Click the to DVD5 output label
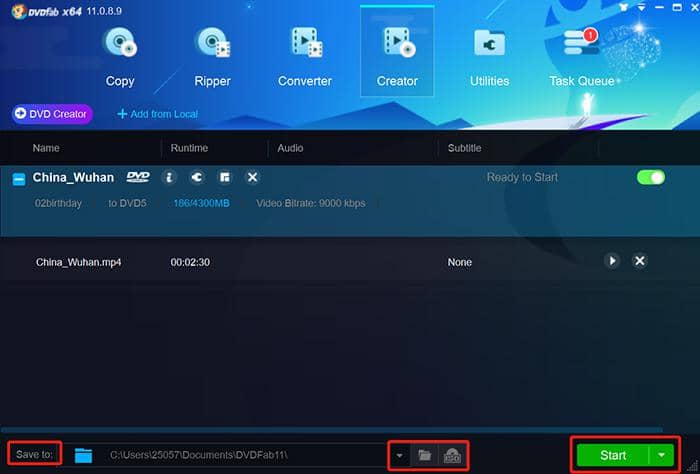The height and width of the screenshot is (474, 700). (127, 203)
